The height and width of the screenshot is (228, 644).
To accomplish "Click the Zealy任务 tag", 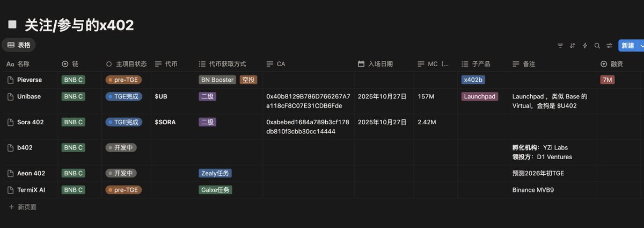I will pos(215,173).
